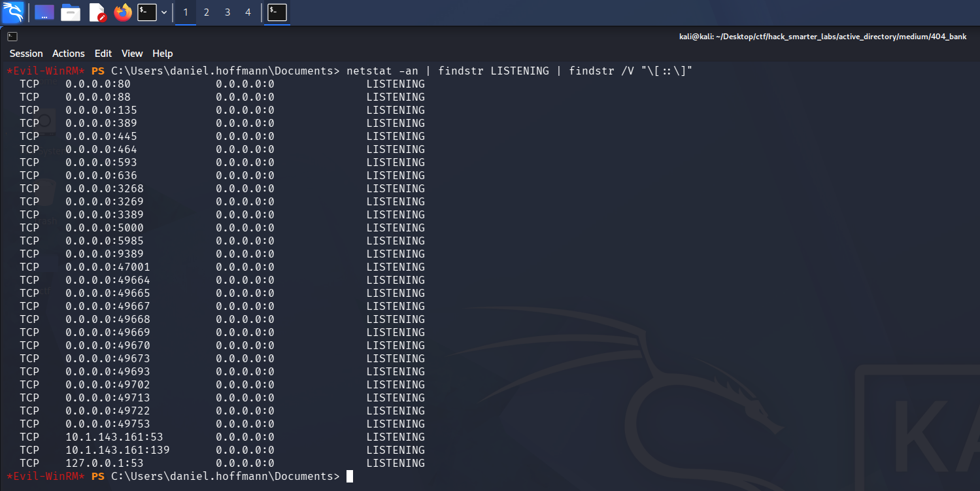Show the desktop from the panel
This screenshot has height=491, width=980.
pos(44,12)
